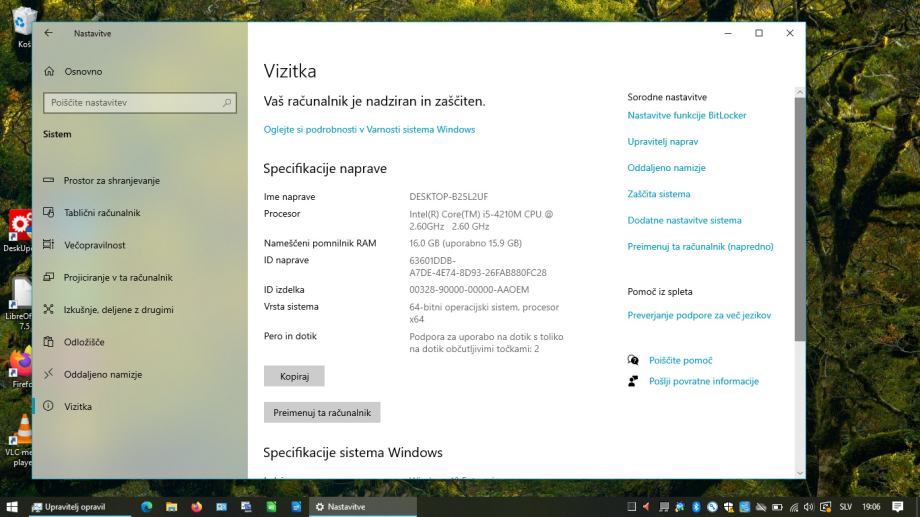The image size is (920, 517).
Task: Open File Explorer from the taskbar
Action: pos(171,507)
